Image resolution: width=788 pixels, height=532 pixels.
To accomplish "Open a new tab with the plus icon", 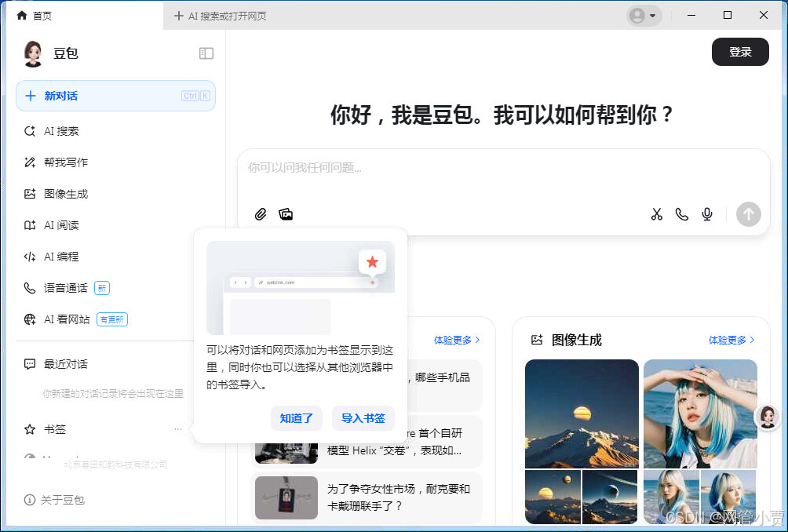I will (178, 16).
